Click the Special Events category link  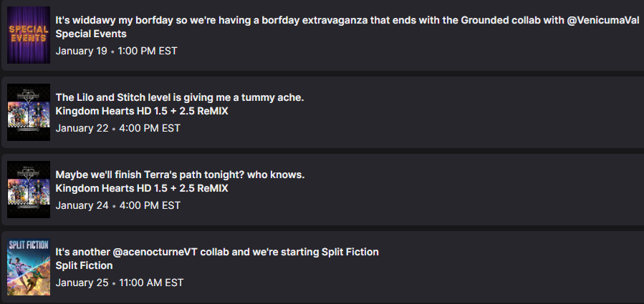[x=91, y=34]
